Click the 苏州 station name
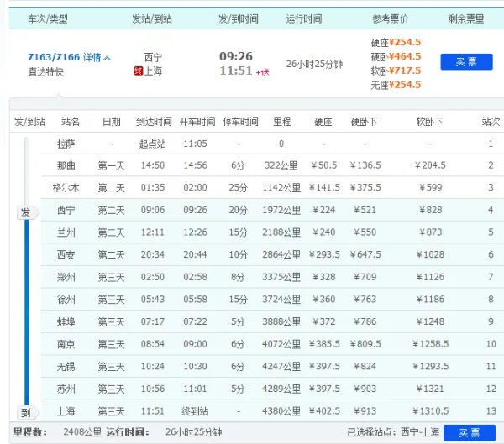Viewport: 504px width, 444px height. (66, 389)
